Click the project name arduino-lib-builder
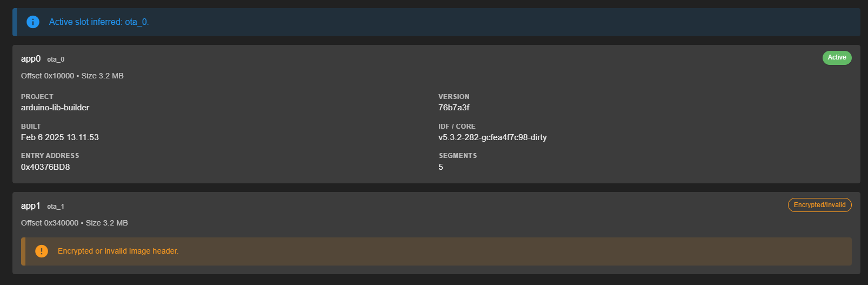This screenshot has height=285, width=868. click(55, 108)
